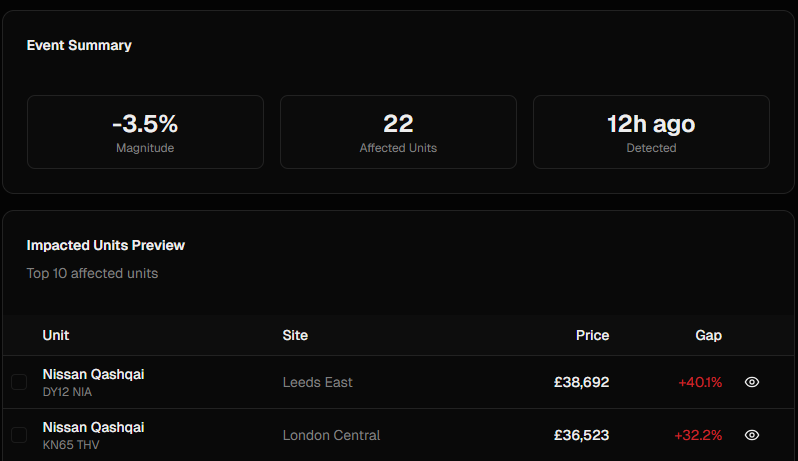
Task: Click the +32.2% gap value
Action: point(699,435)
